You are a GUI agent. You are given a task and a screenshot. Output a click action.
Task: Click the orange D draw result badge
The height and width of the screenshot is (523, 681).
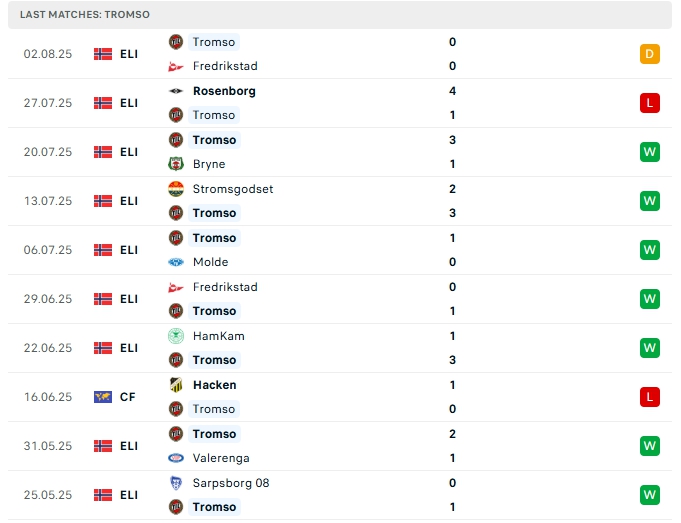[650, 54]
